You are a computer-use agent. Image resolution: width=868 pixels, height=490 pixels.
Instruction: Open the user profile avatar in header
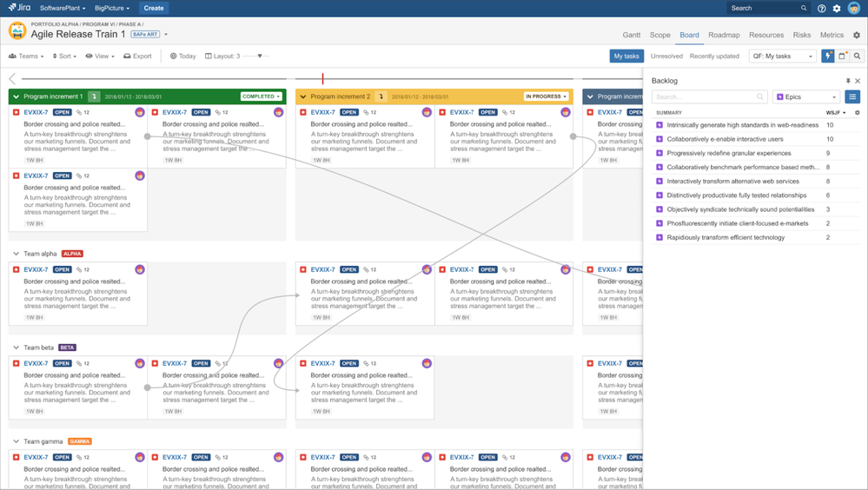853,8
